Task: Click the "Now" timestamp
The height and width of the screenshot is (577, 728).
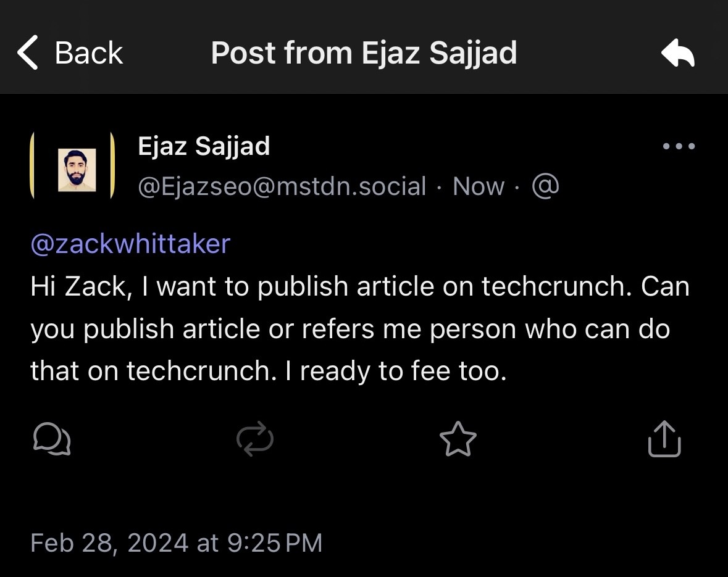Action: [478, 186]
